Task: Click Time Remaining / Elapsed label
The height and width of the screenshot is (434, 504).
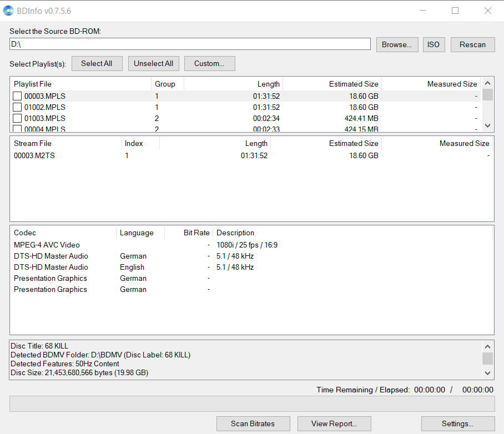Action: click(363, 390)
